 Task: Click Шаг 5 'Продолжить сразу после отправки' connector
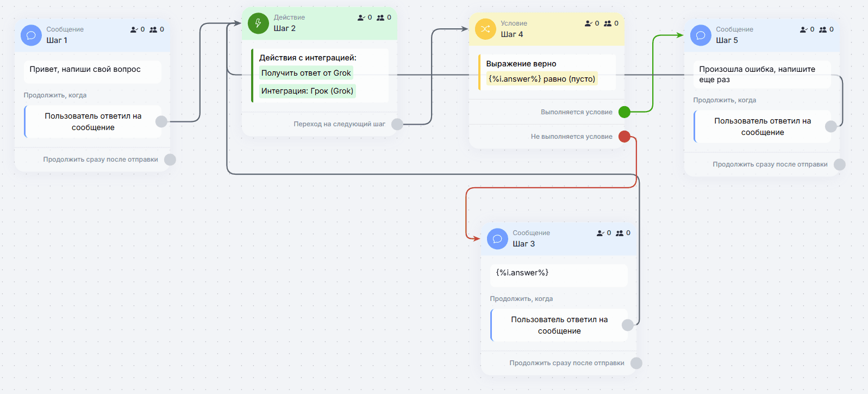pyautogui.click(x=840, y=164)
